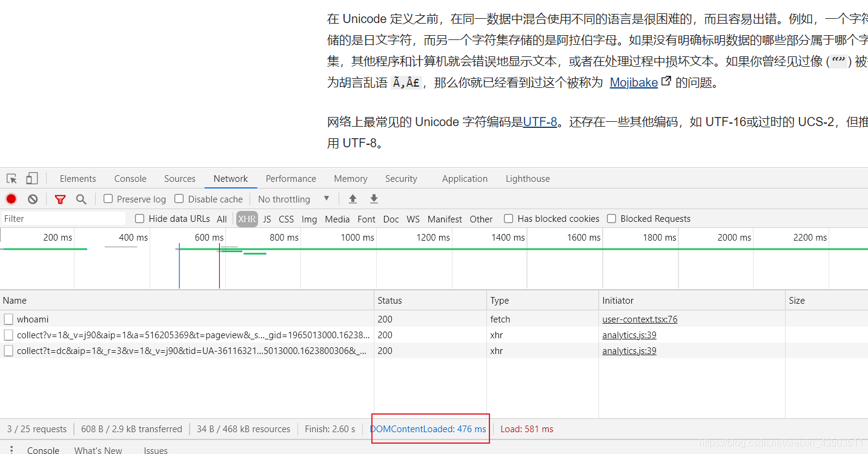Filter requests by Font type
868x454 pixels.
[x=366, y=219]
